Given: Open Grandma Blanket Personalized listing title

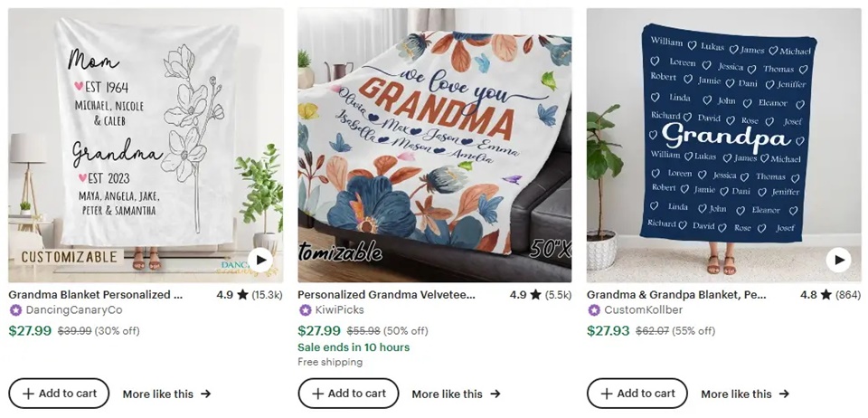Looking at the screenshot, I should coord(95,295).
